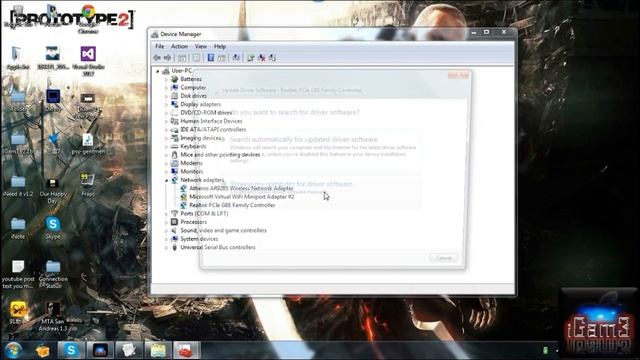Open the iNote desktop folder

(x=18, y=228)
